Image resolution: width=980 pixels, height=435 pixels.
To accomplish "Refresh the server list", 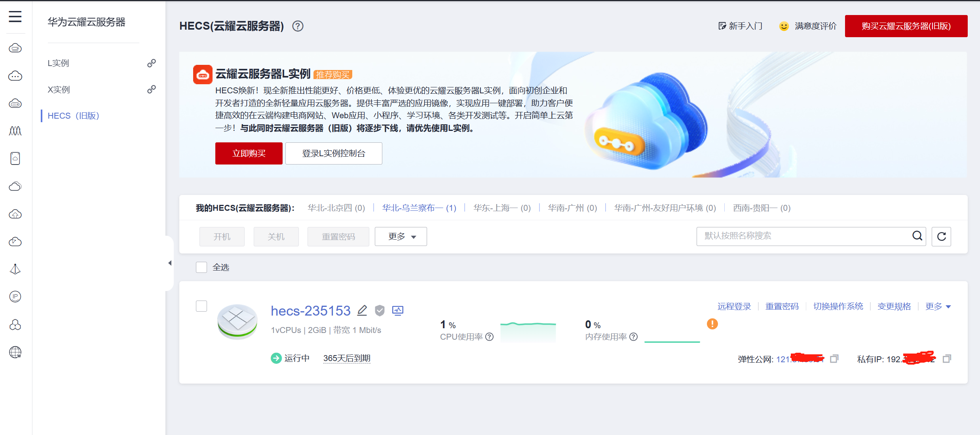I will (942, 236).
